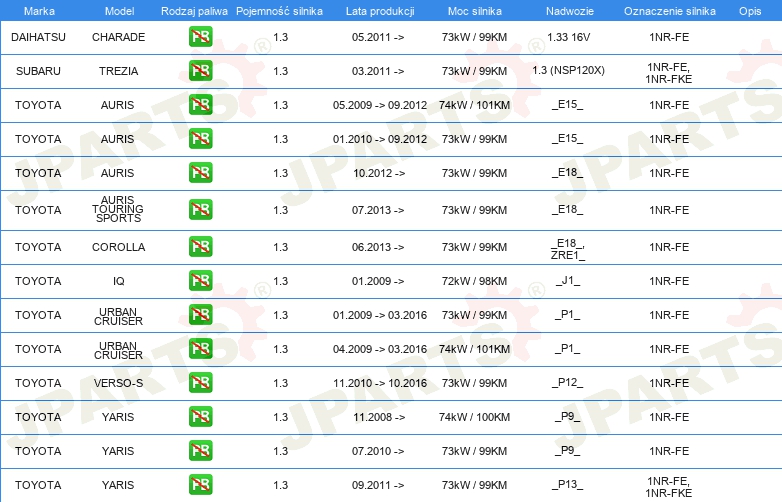Click production years '04.2009 -> 03.2016'

point(380,349)
